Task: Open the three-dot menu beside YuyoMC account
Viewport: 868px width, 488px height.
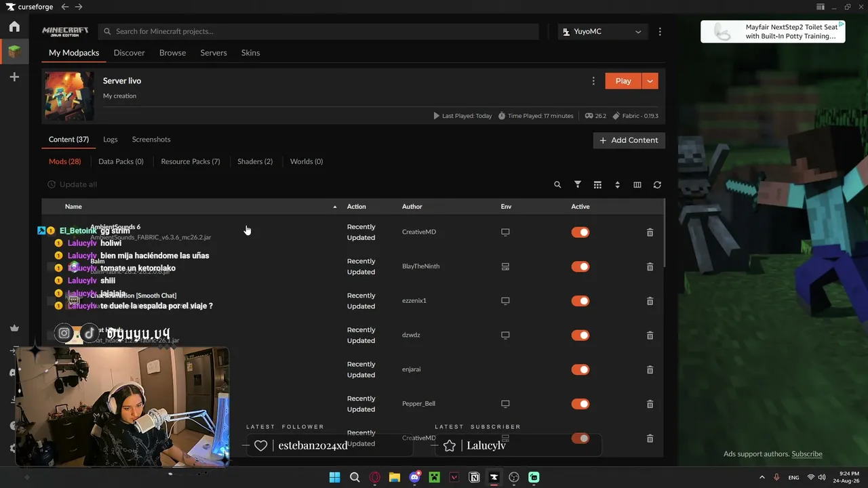Action: point(660,31)
